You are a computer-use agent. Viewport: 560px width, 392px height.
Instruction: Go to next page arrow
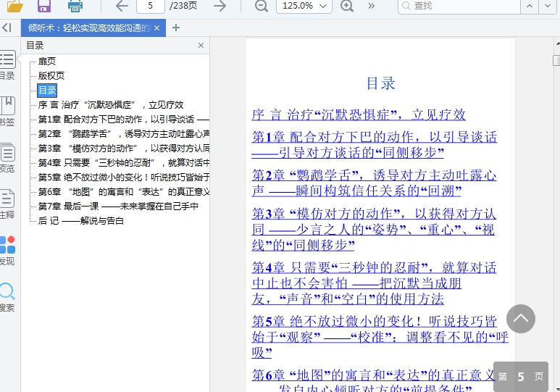click(x=220, y=6)
